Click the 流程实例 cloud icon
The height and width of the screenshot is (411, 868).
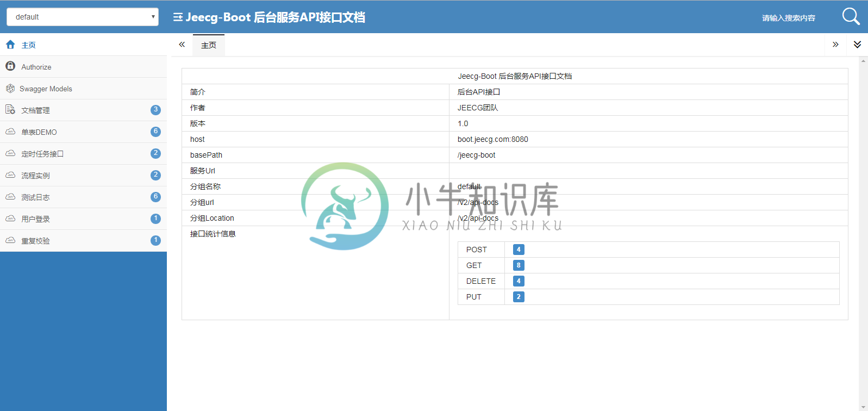pyautogui.click(x=10, y=175)
